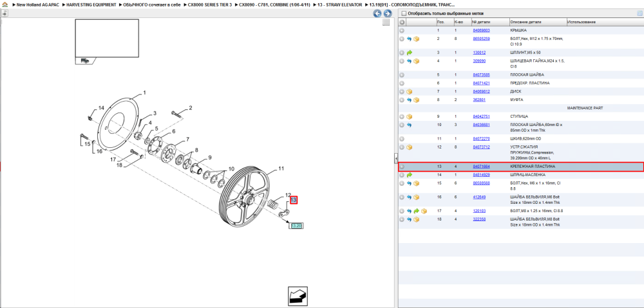This screenshot has height=308, width=644.
Task: Click green arrow icon for ШПРИЦ-МАСЛЕНКА row
Action: pyautogui.click(x=409, y=175)
